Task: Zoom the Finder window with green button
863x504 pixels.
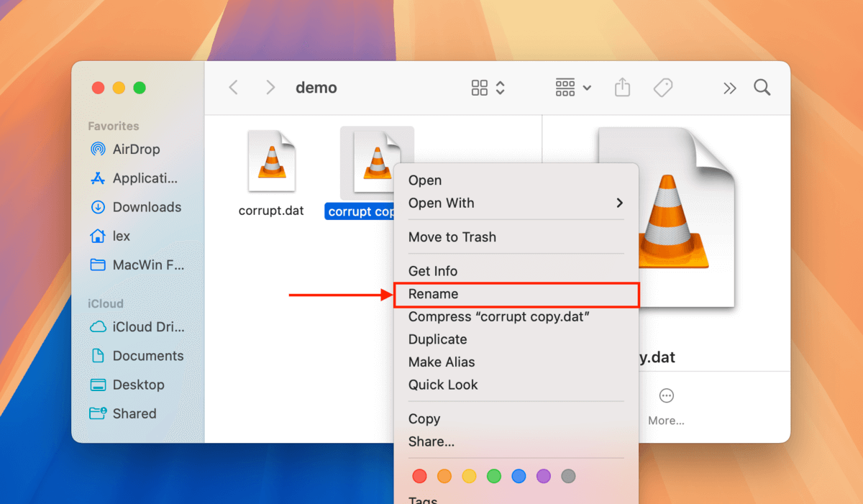Action: point(140,88)
